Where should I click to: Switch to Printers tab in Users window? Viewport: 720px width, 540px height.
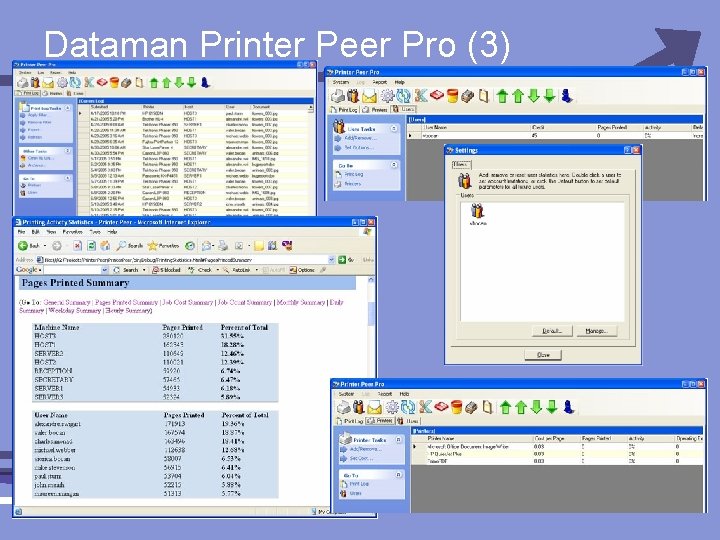coord(375,110)
